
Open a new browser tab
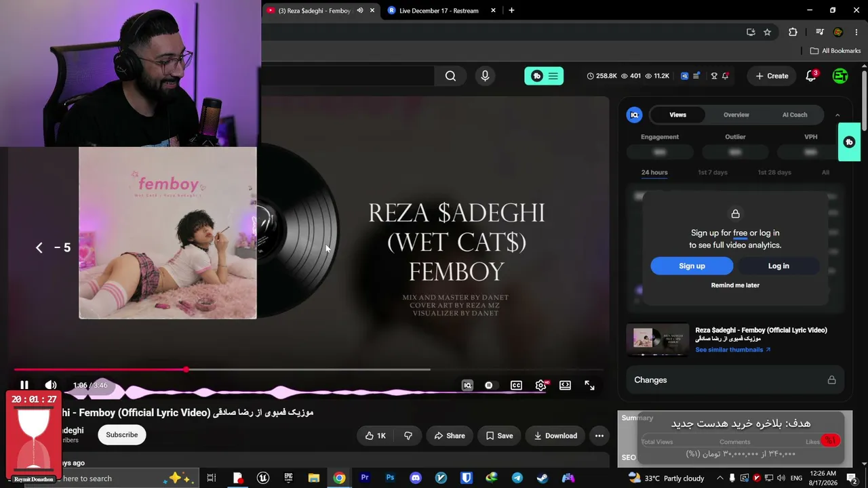click(x=512, y=10)
